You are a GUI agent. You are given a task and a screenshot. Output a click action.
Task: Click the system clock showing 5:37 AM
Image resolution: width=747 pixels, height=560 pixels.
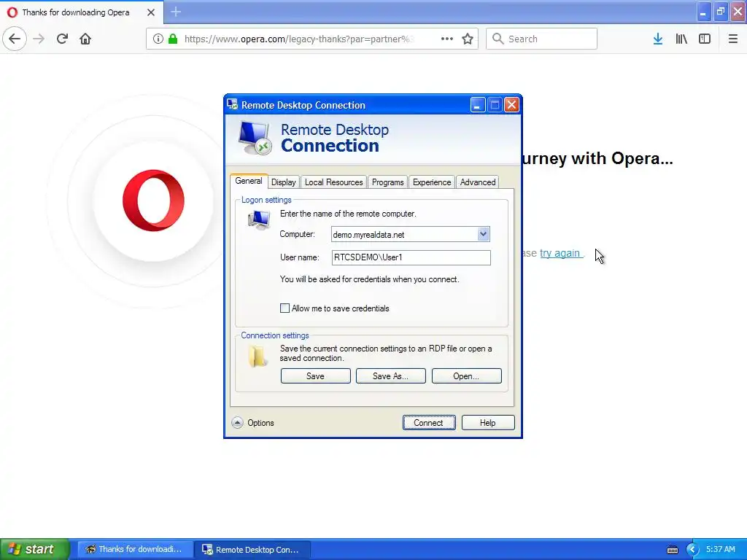pos(720,549)
